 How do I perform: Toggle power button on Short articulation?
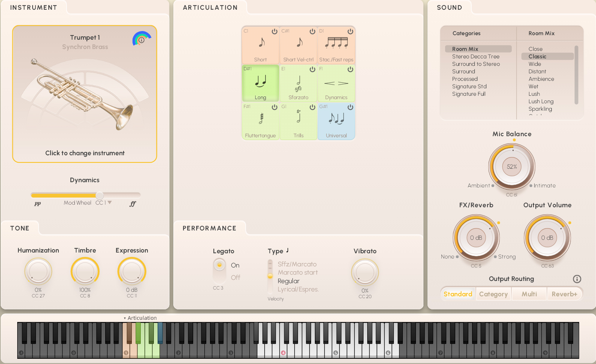(274, 31)
